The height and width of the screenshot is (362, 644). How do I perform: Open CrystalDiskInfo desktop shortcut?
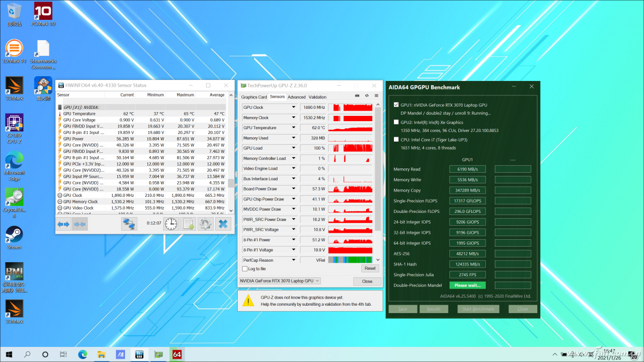[x=14, y=203]
